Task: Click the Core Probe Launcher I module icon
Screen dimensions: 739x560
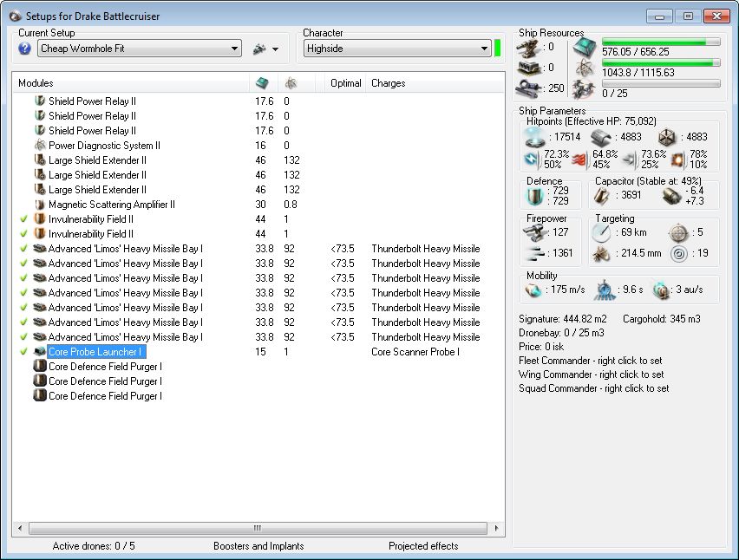Action: click(x=40, y=351)
